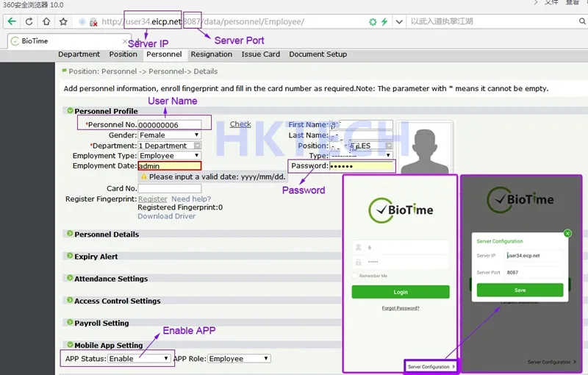Click the Server IP field in dialog

pos(534,256)
